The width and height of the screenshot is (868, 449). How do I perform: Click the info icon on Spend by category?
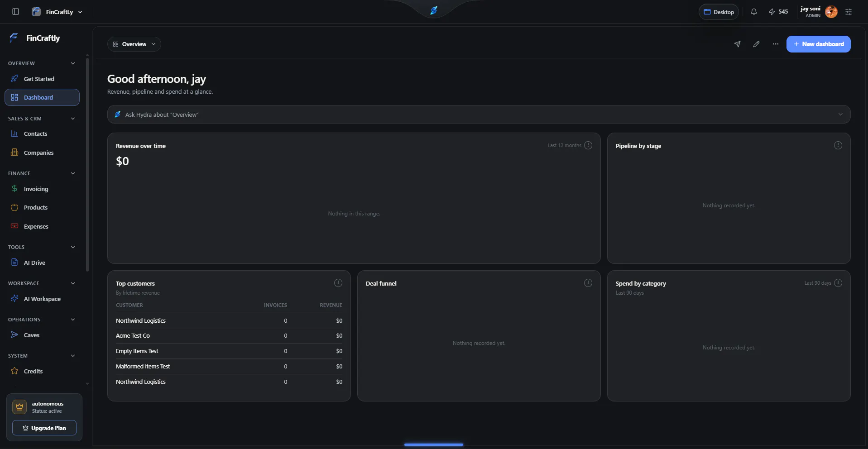click(x=838, y=283)
